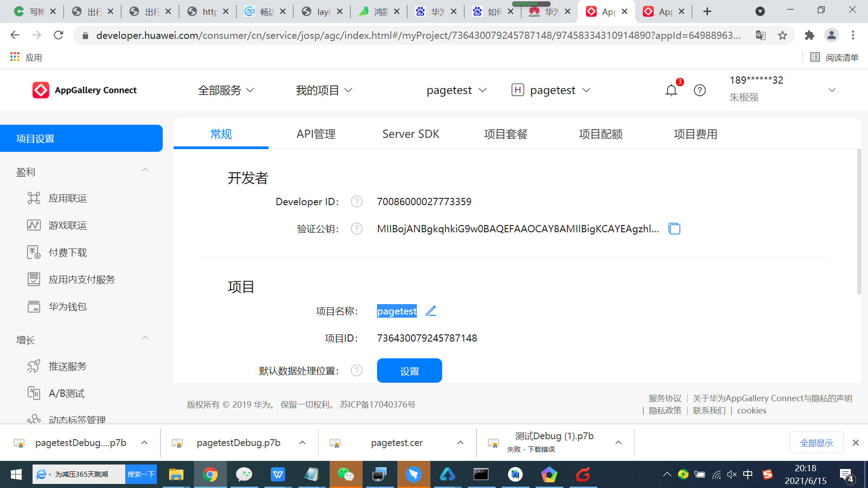Image resolution: width=868 pixels, height=488 pixels.
Task: Collapse the 增长 sidebar section
Action: pos(145,338)
